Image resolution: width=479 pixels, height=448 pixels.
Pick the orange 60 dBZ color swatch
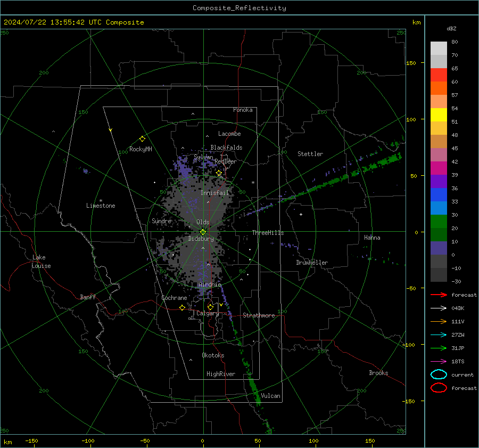click(x=439, y=88)
